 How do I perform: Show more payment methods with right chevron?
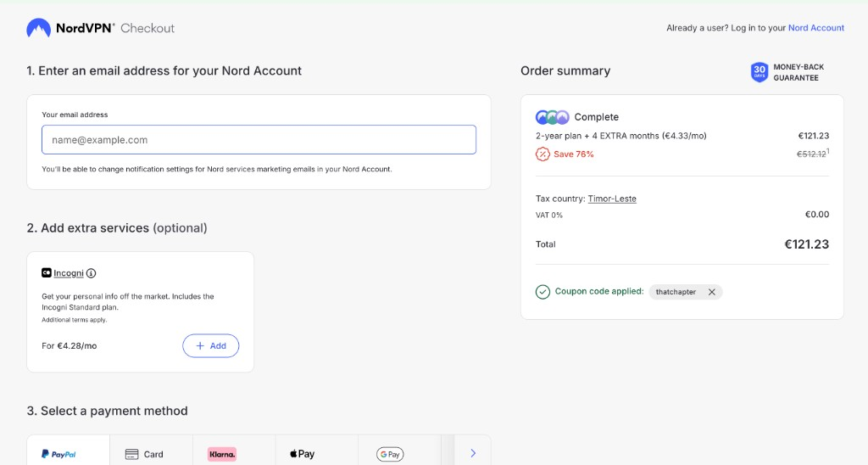(473, 453)
